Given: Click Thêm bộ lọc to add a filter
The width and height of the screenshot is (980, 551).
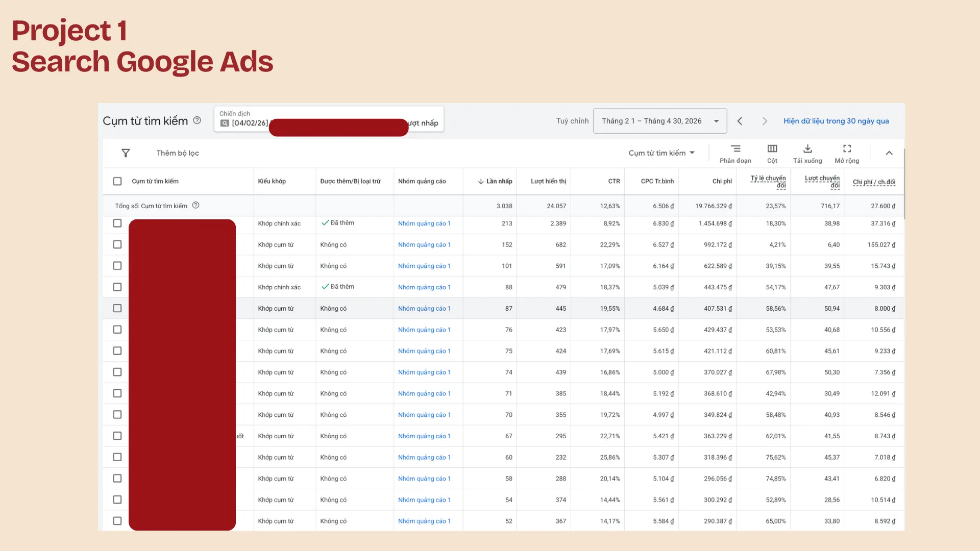Looking at the screenshot, I should click(x=178, y=153).
